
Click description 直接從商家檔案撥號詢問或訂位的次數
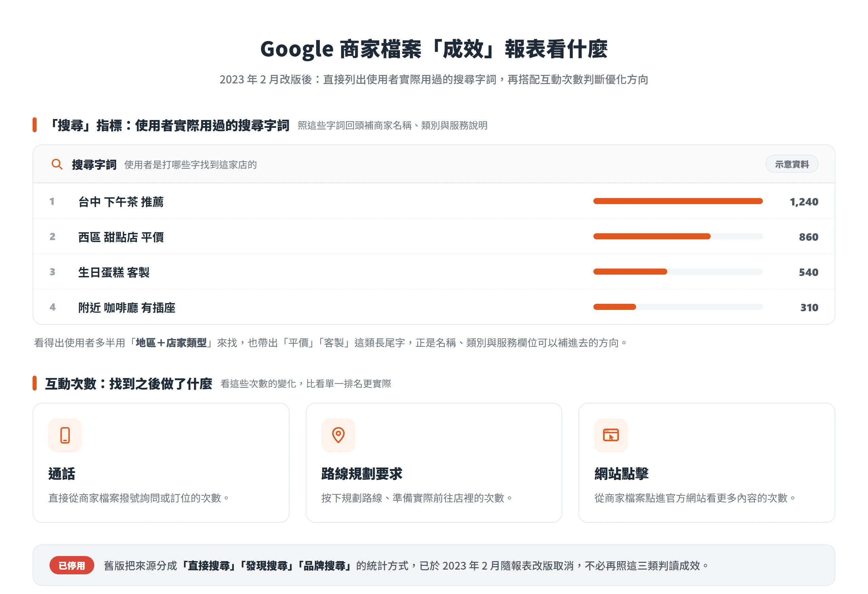(139, 498)
